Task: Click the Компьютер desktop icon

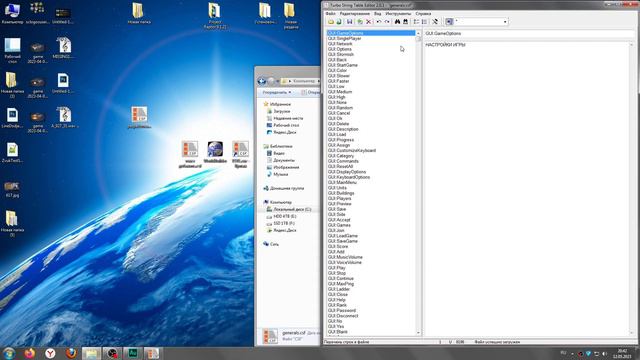Action: point(12,13)
